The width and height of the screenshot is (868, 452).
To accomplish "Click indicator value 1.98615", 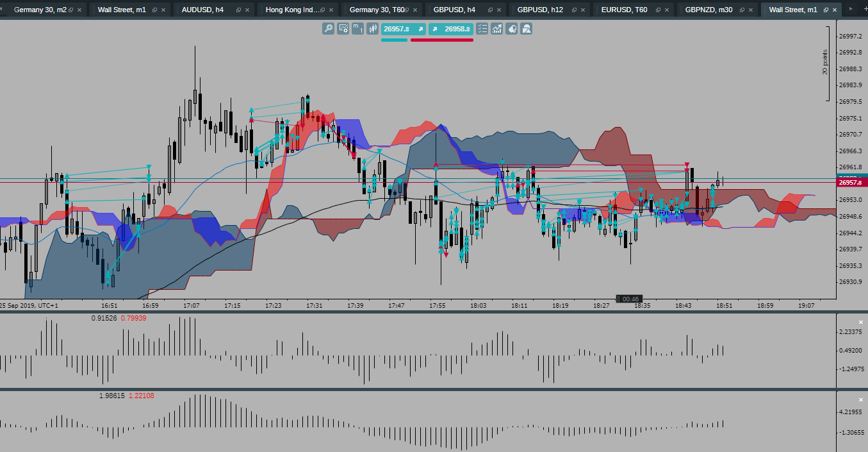I will click(x=112, y=396).
